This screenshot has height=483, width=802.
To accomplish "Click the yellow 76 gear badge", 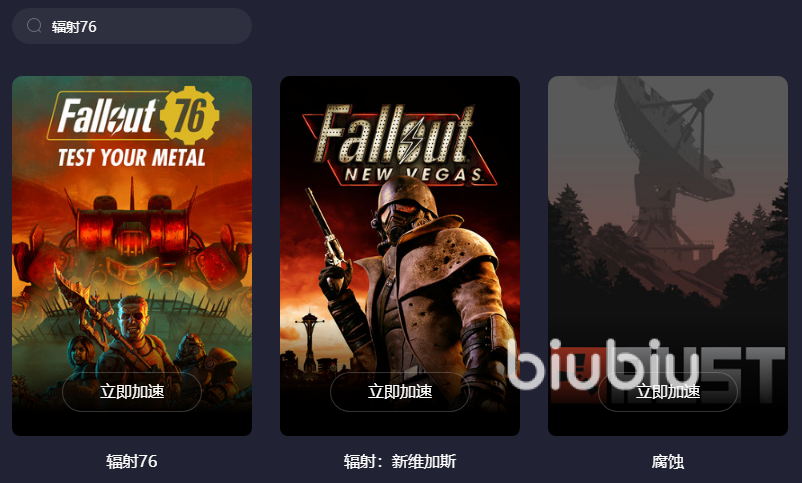I will coord(190,116).
